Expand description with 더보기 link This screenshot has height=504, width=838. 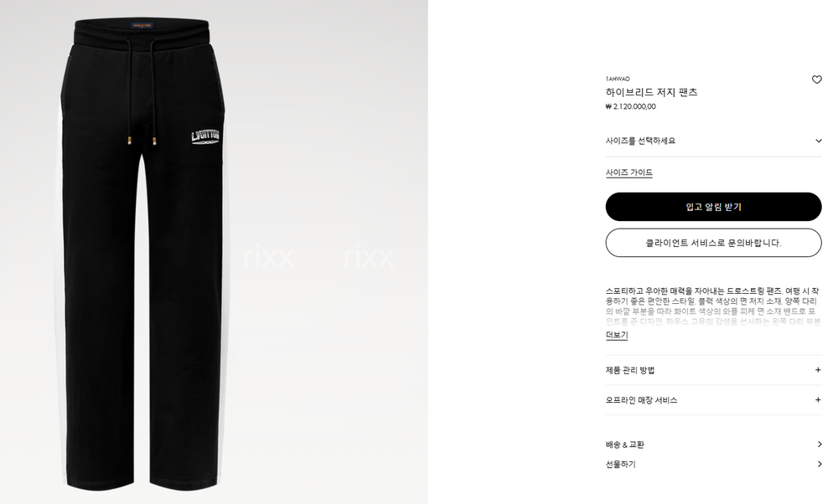click(x=617, y=335)
